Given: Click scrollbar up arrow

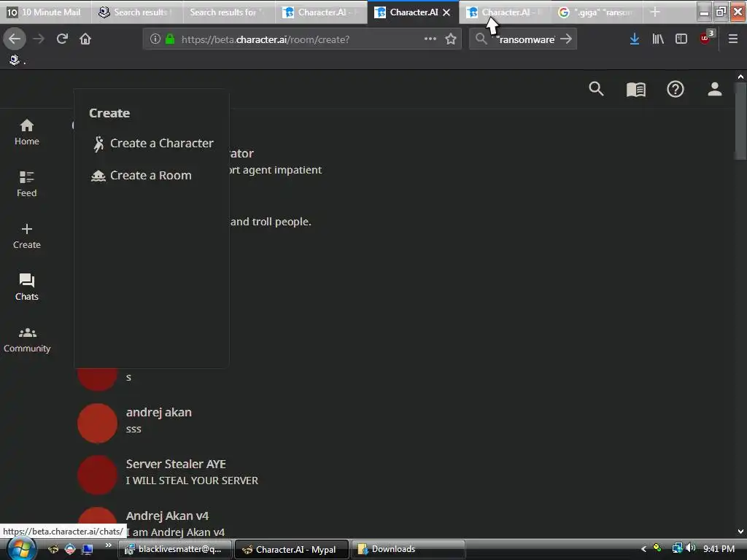Looking at the screenshot, I should pos(740,76).
